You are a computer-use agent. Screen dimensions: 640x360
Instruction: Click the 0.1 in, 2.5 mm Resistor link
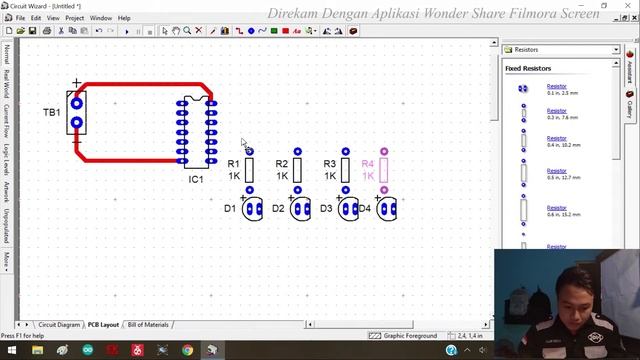pyautogui.click(x=556, y=87)
